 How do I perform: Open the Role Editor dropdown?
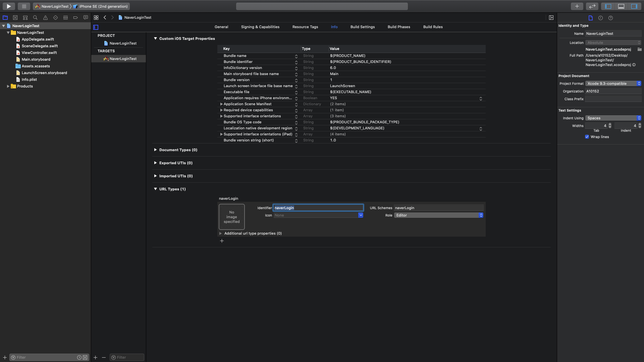point(438,215)
